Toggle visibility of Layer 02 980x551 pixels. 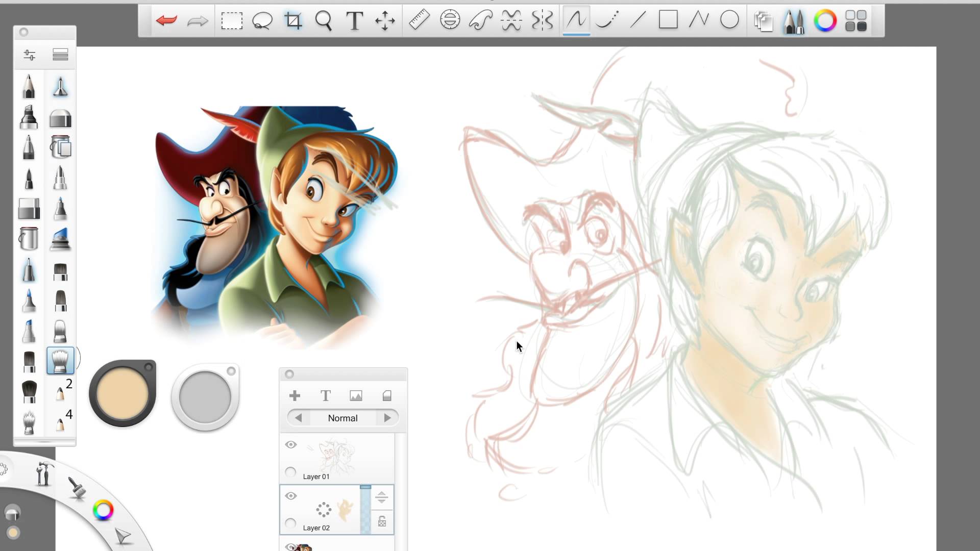pyautogui.click(x=291, y=495)
